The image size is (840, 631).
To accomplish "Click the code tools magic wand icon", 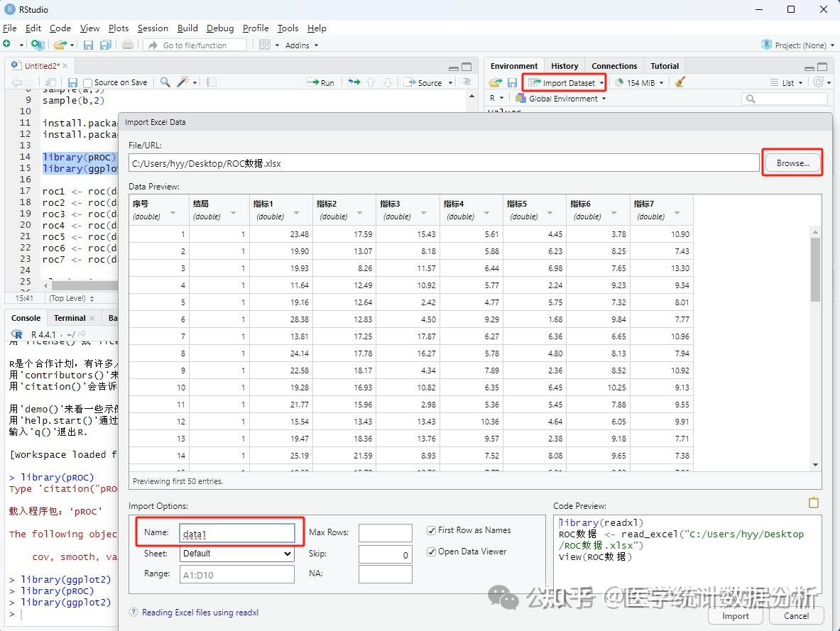I will click(x=183, y=82).
